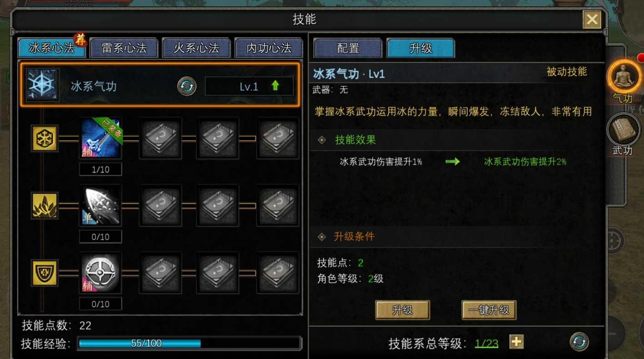Click the reset icon at bottom right
The image size is (644, 359).
[x=579, y=342]
